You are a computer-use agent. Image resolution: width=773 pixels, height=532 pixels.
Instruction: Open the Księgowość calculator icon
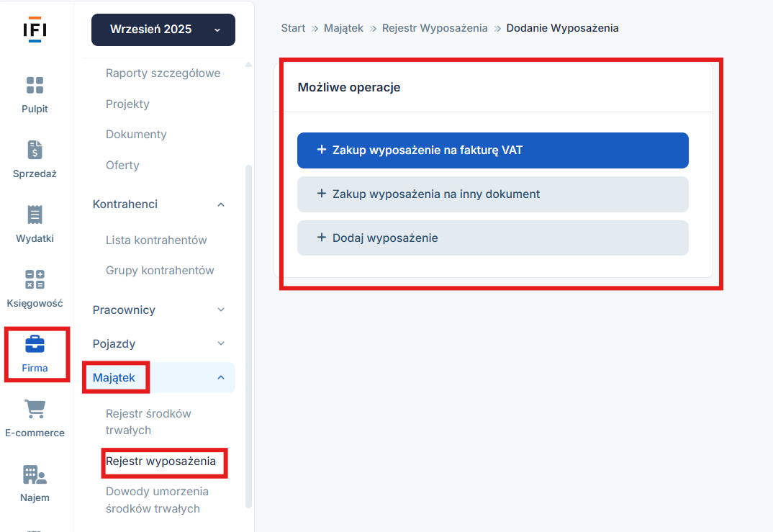[x=35, y=279]
